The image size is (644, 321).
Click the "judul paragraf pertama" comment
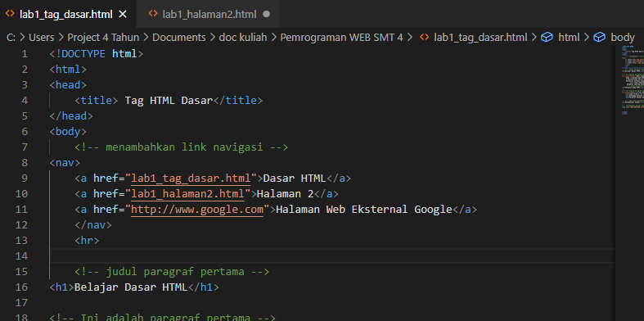point(172,272)
